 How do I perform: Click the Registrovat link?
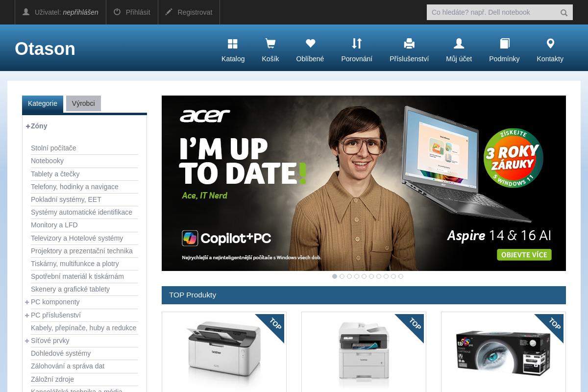tap(195, 12)
